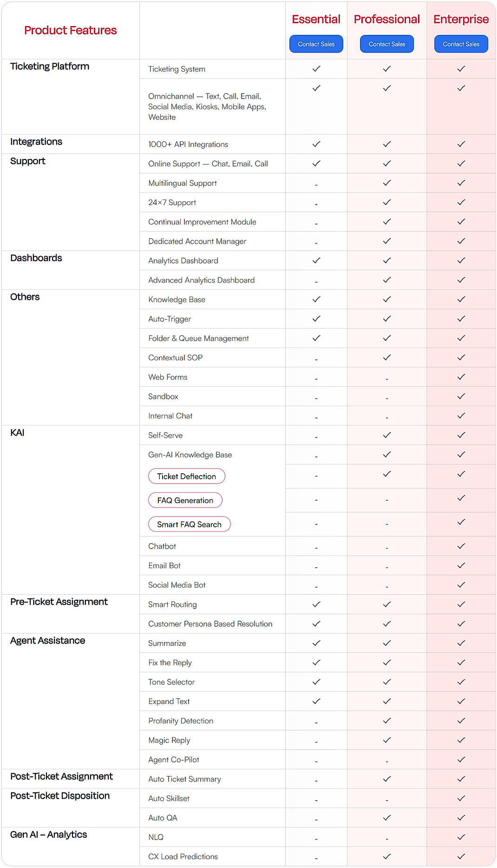Click the Essential checkmark for Smart Routing
Screen dimensions: 497x868
316,604
